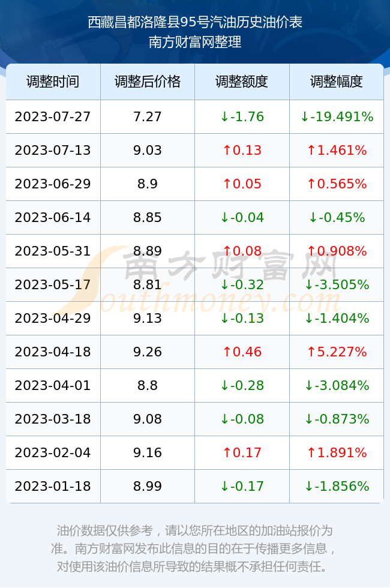Click the green ↓-1.76 adjustment value
Viewport: 390px width, 588px height.
[242, 116]
